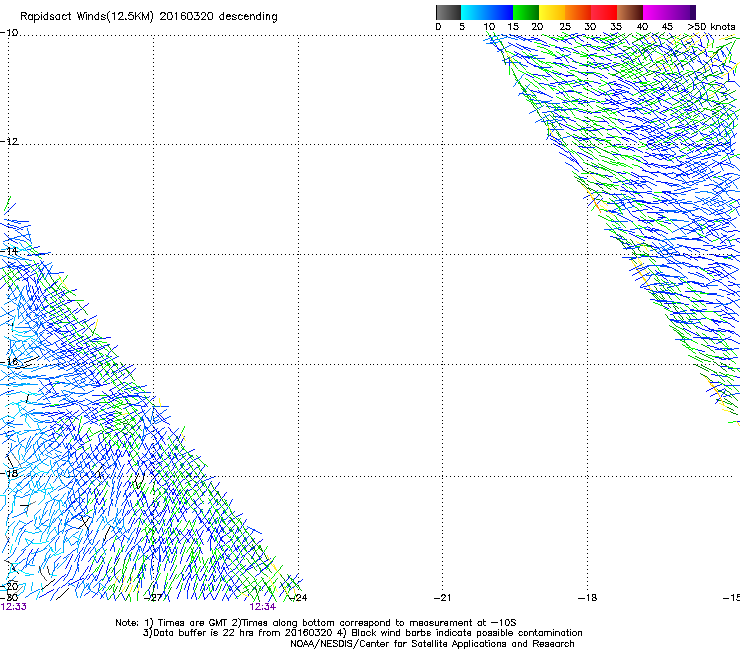Screen dimensions: 740x650
Task: Click the gray 0-5 knots legend color
Action: tap(448, 12)
